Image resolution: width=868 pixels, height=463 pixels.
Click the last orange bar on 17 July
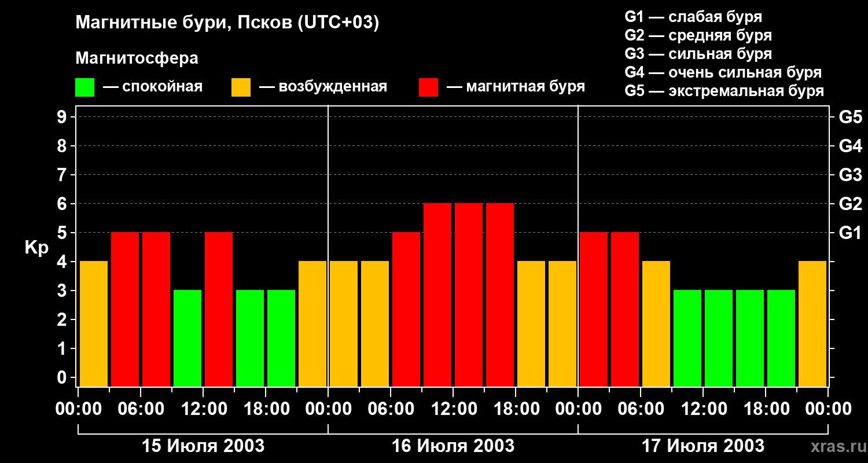click(x=812, y=324)
